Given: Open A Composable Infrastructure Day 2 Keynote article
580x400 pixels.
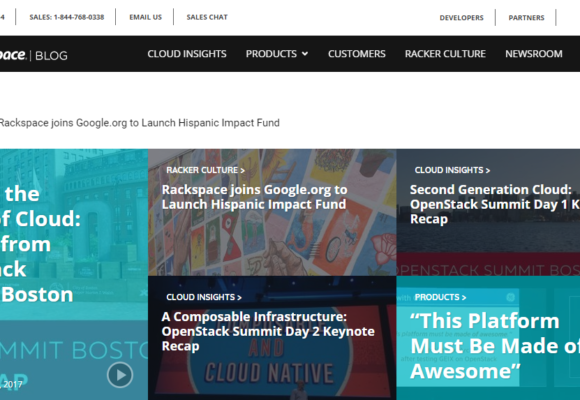Looking at the screenshot, I should (x=268, y=331).
